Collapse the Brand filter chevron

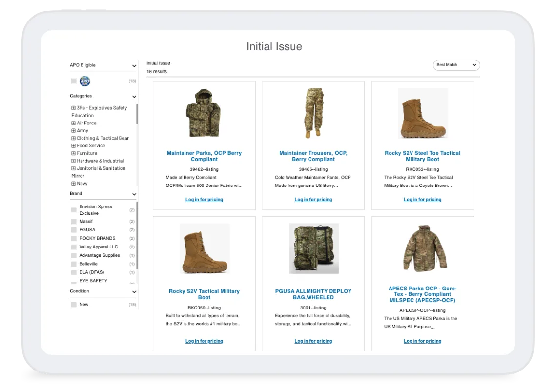[134, 194]
